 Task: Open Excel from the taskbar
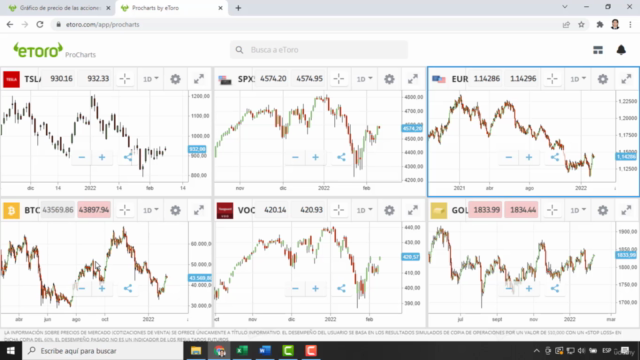point(242,351)
